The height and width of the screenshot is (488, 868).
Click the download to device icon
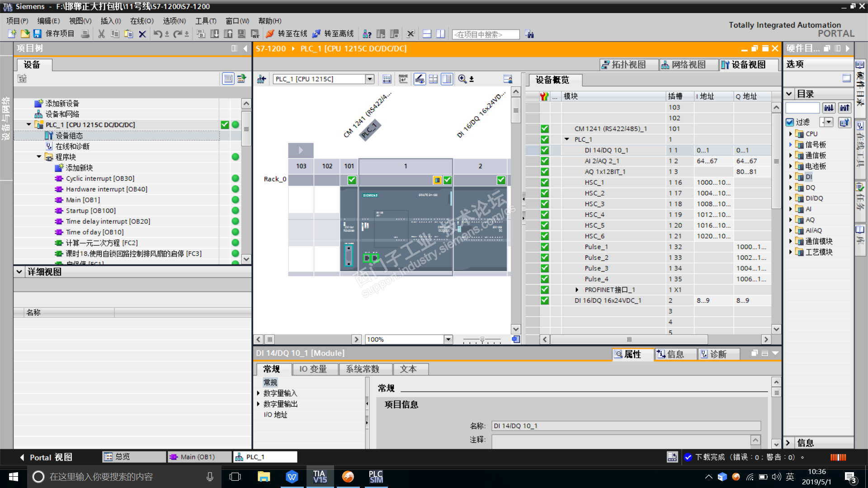215,34
